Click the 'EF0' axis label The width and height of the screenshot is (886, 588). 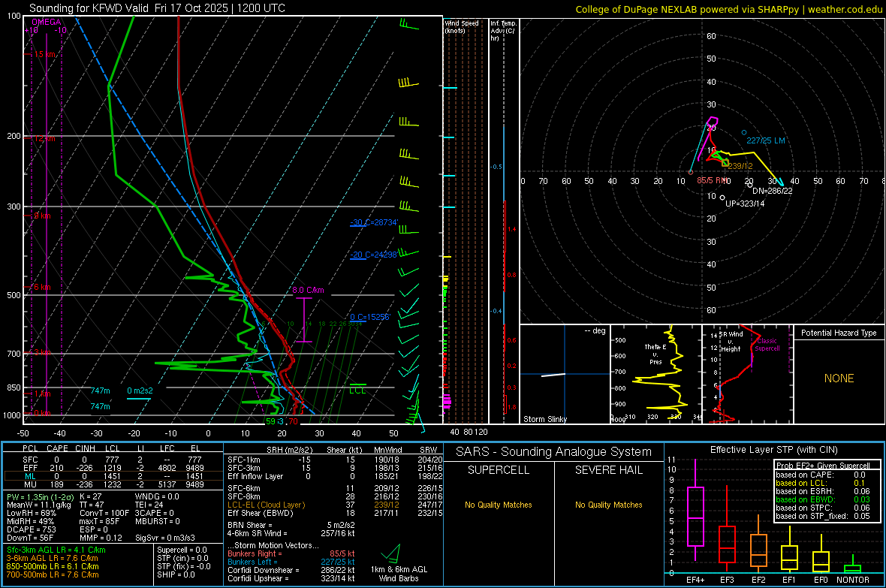point(821,580)
